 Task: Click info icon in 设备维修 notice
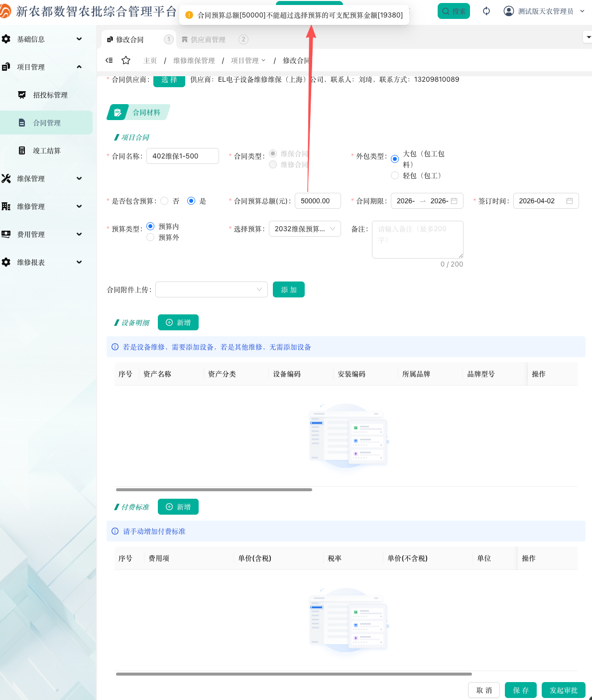pyautogui.click(x=115, y=347)
